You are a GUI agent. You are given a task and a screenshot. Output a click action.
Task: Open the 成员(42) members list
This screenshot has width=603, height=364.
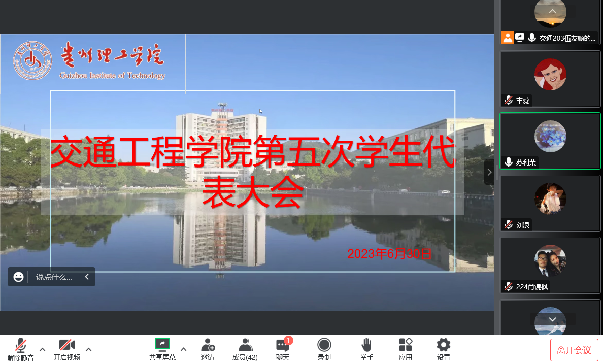(x=245, y=346)
